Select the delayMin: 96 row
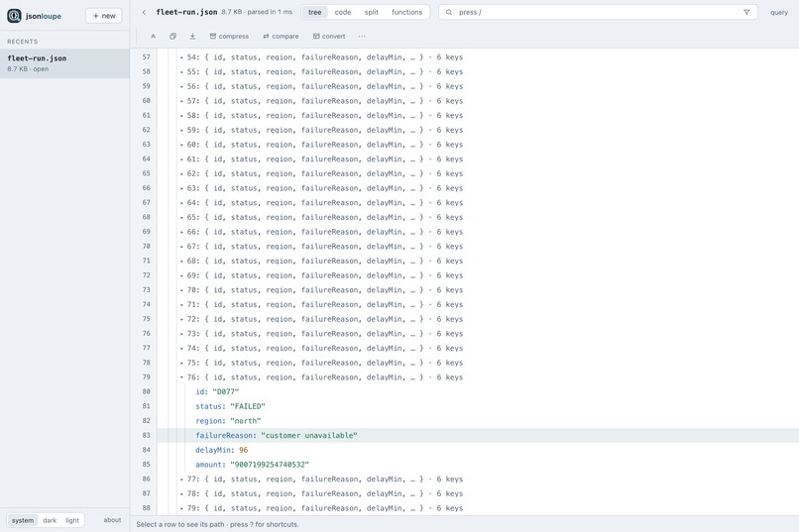 pos(478,450)
